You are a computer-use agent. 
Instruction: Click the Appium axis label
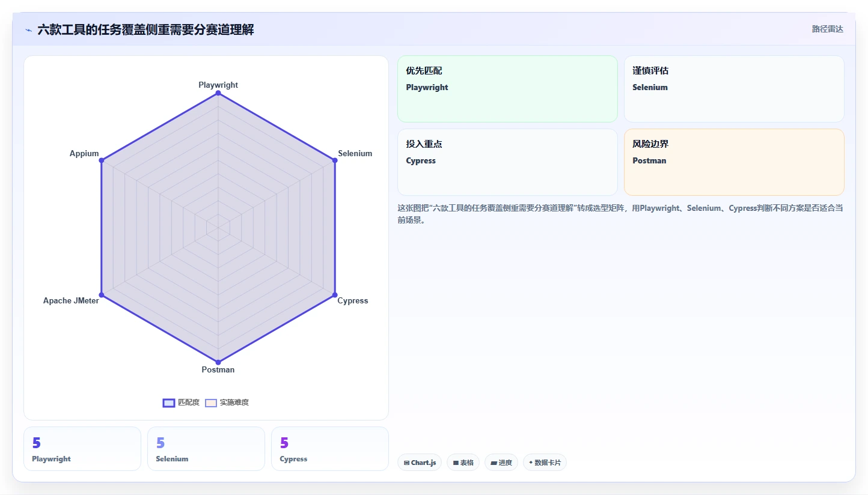[84, 154]
